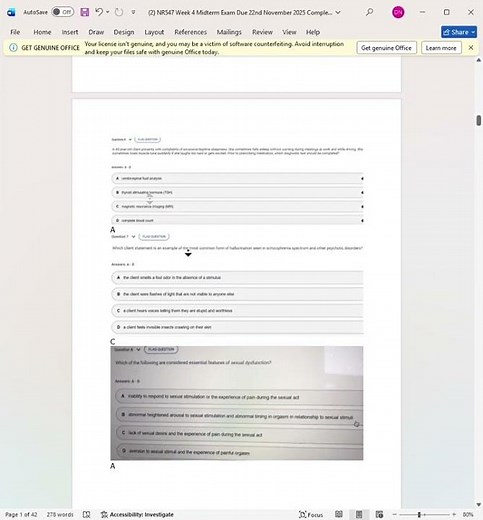Image resolution: width=483 pixels, height=520 pixels.
Task: Select the Question 7 hallucination screenshot image
Action: click(x=237, y=285)
